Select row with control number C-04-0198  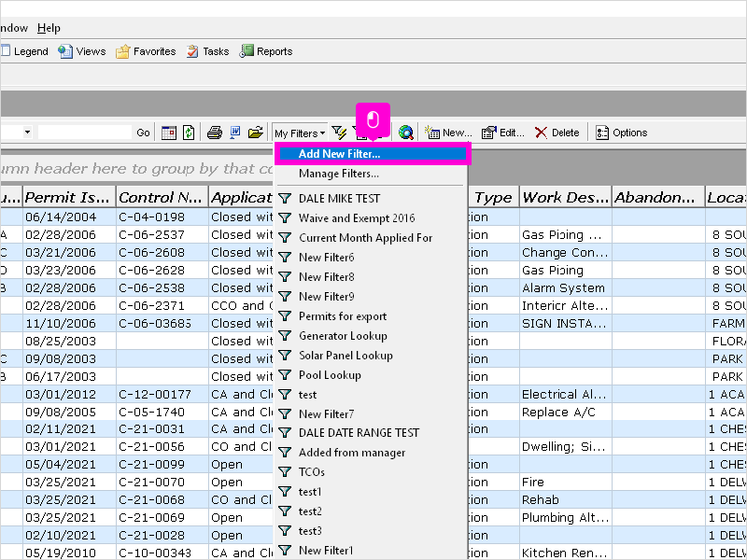(x=151, y=217)
